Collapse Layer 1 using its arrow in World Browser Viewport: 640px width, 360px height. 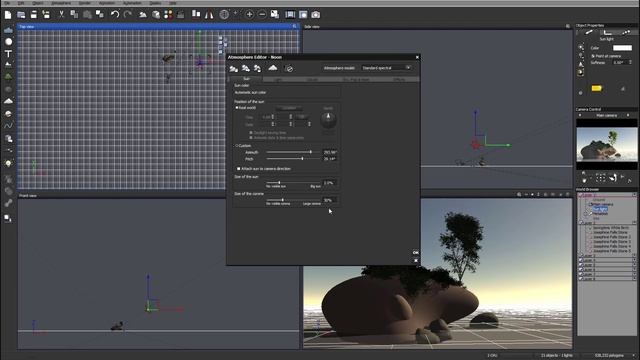pyautogui.click(x=634, y=195)
